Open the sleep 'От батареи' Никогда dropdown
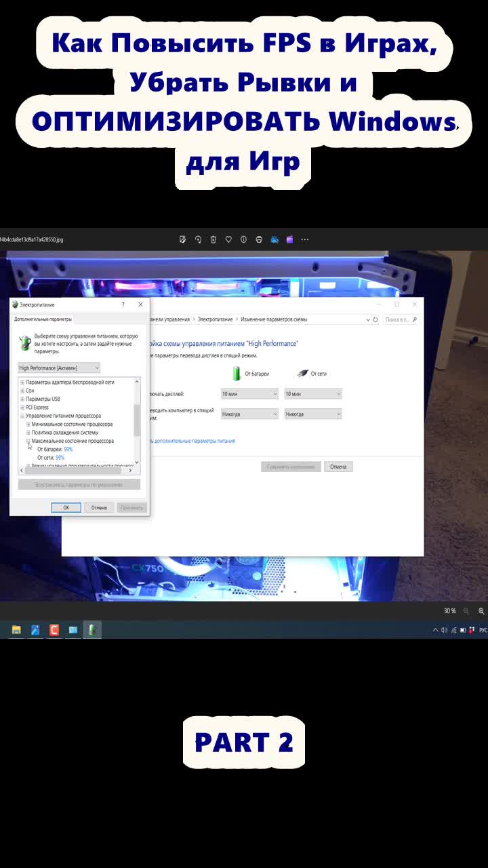The width and height of the screenshot is (488, 868). point(249,414)
